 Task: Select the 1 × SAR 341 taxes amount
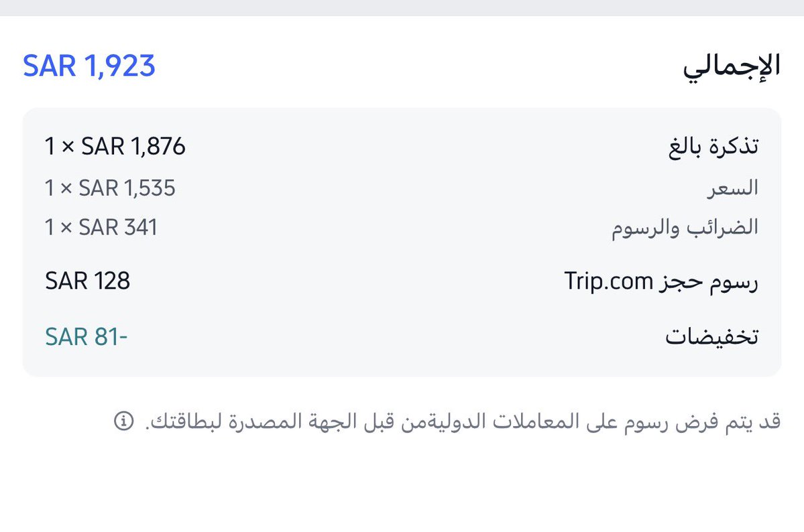[101, 227]
